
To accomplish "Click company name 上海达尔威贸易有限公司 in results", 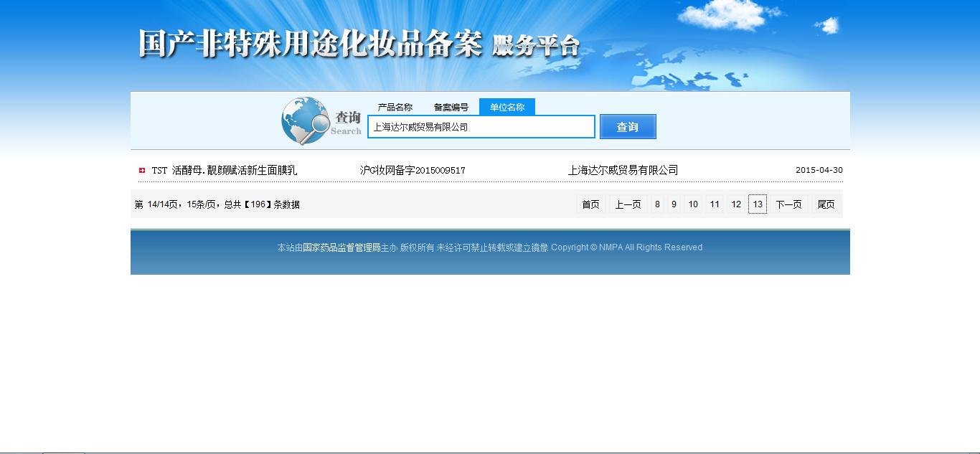I will click(x=623, y=170).
